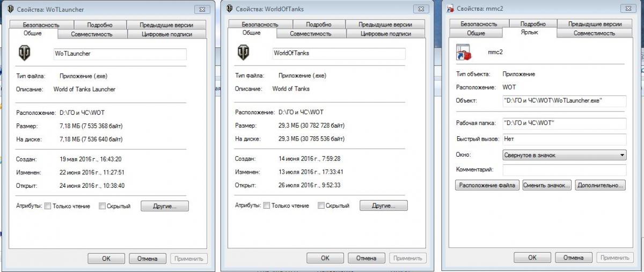Click 'Отмена' in WoTLauncher window
Screen dimensions: 644x272
[x=148, y=259]
